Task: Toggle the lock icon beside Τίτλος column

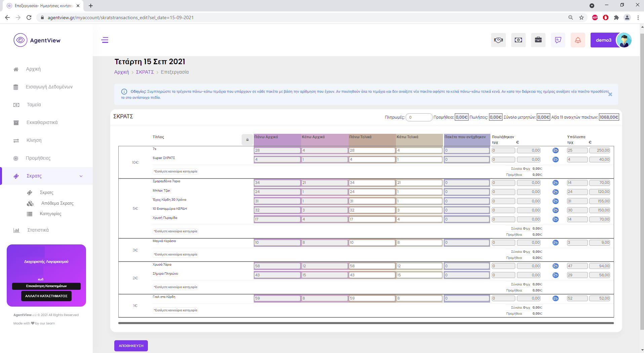Action: [247, 140]
